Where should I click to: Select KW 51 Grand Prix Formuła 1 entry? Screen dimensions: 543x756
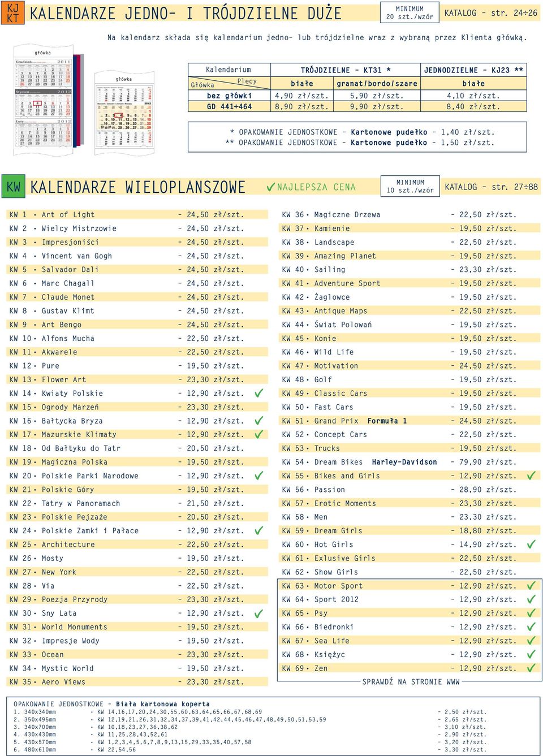click(410, 421)
